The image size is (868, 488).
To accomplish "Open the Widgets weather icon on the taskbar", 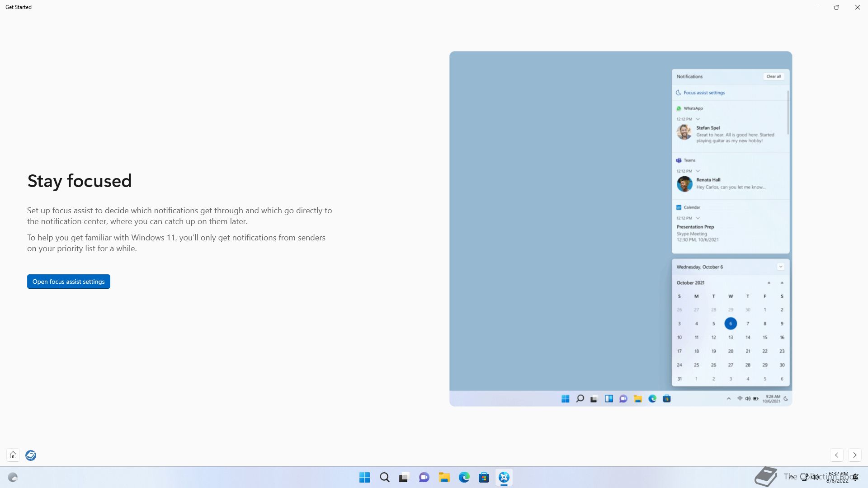I will point(13,477).
